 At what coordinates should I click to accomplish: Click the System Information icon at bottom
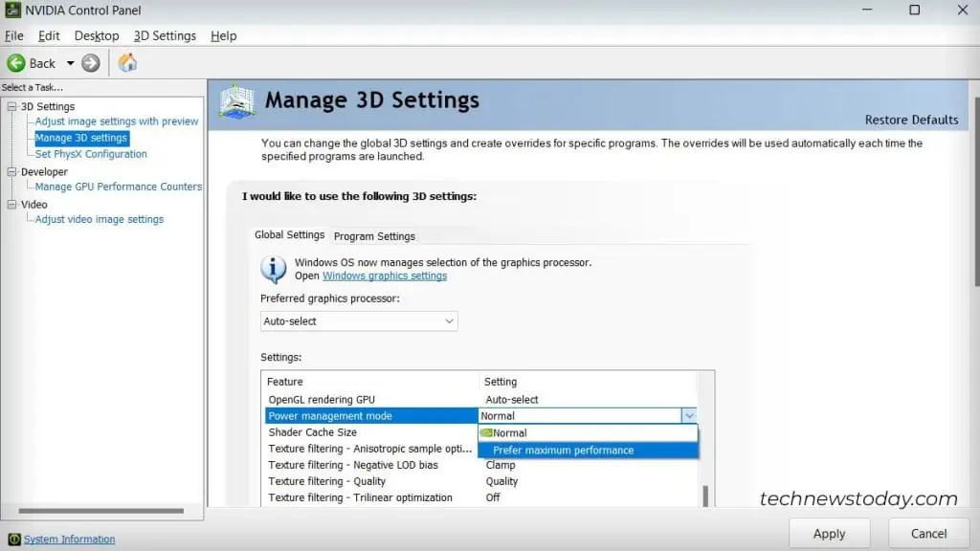13,540
